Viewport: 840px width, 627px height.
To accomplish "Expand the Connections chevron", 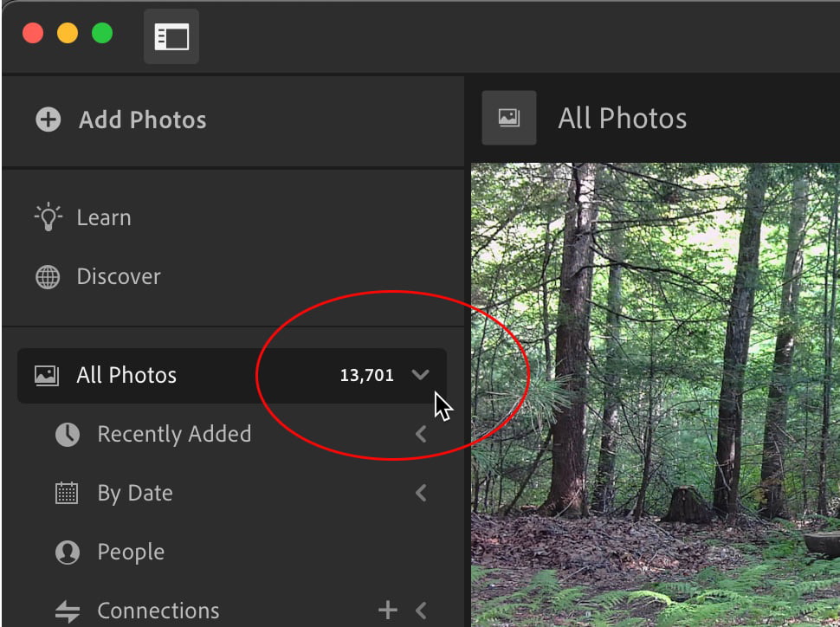I will [421, 611].
